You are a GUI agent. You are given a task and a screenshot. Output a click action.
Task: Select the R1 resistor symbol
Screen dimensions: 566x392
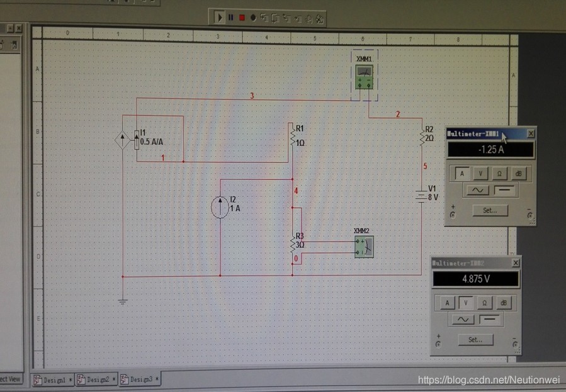click(292, 137)
